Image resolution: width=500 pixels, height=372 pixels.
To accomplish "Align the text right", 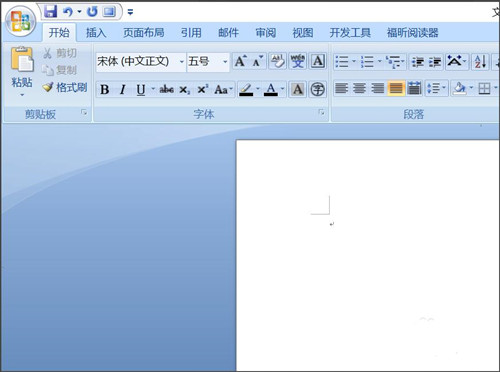I will [377, 89].
